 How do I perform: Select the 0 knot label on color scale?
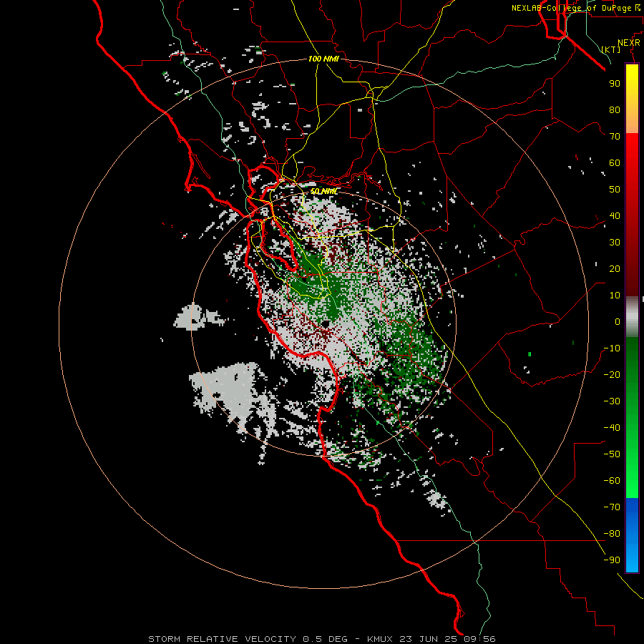[618, 322]
